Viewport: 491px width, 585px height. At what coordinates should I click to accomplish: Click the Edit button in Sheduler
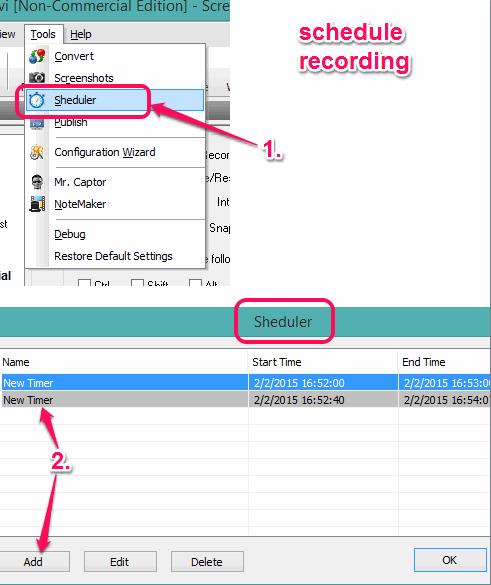[x=120, y=561]
